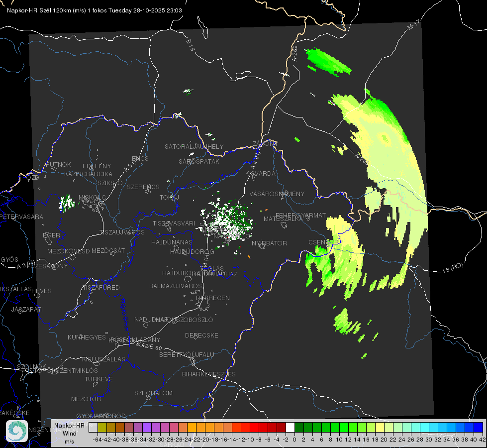Select the dark blue swatch before 42
The width and height of the screenshot is (487, 448).
click(479, 427)
